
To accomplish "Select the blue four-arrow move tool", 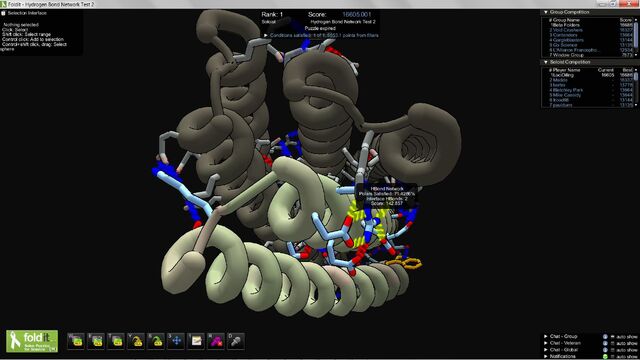I will pos(176,341).
